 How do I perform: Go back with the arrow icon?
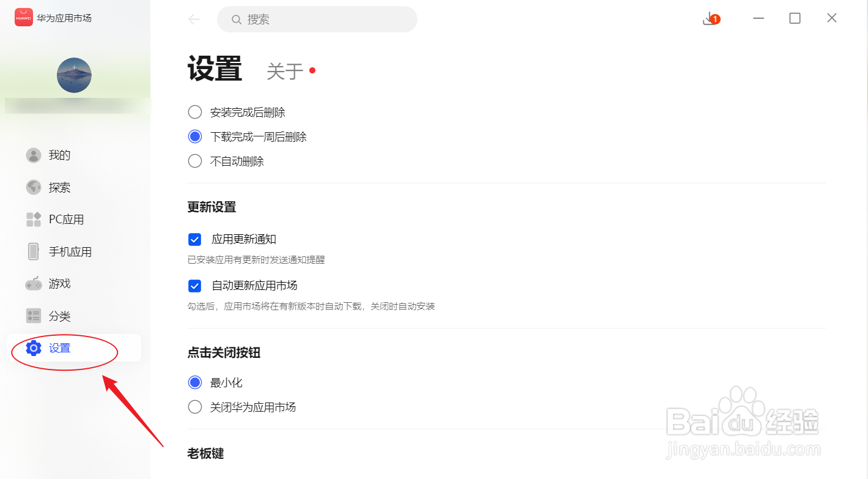194,20
